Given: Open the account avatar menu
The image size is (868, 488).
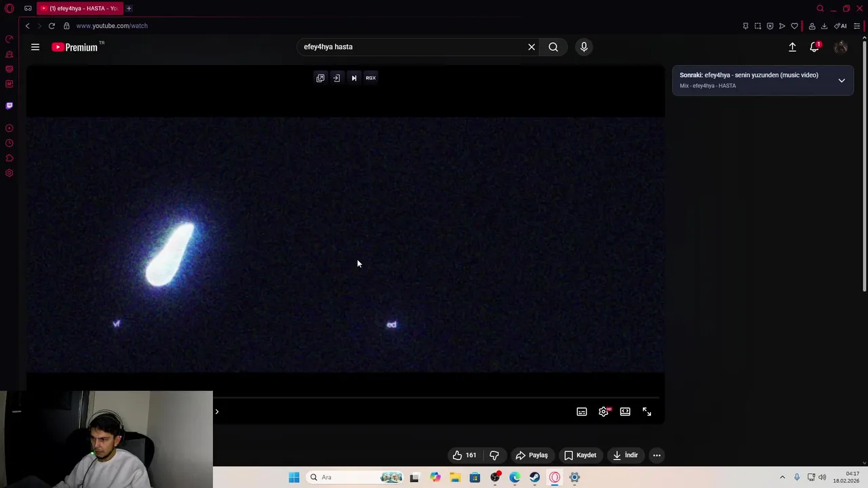Looking at the screenshot, I should point(841,47).
